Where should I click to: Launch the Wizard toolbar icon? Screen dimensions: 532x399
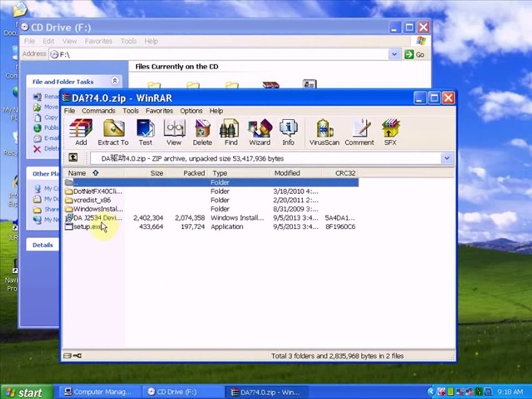(259, 132)
